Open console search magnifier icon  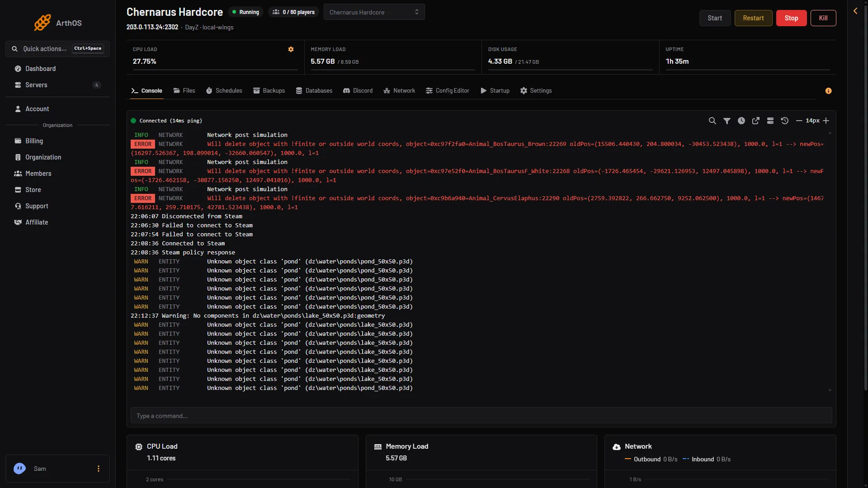coord(712,121)
